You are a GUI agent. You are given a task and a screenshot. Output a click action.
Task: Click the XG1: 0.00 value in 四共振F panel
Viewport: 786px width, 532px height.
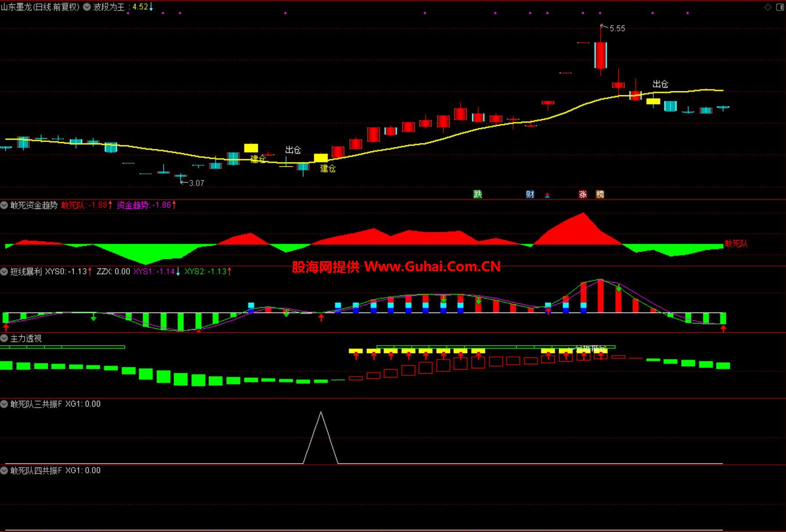[x=83, y=471]
